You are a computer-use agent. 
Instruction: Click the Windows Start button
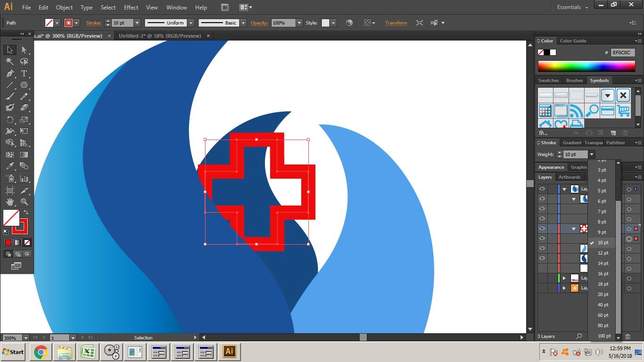13,352
